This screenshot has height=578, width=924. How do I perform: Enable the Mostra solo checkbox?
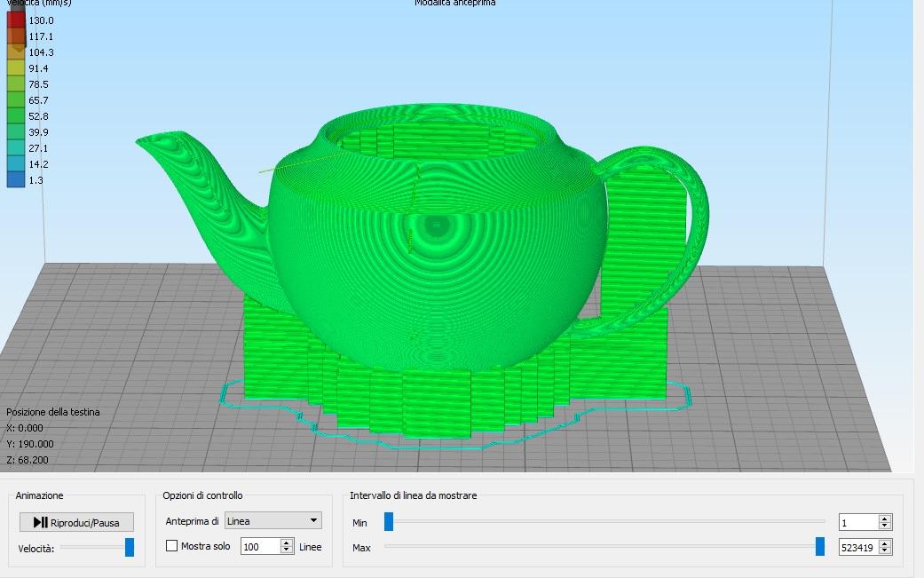171,546
